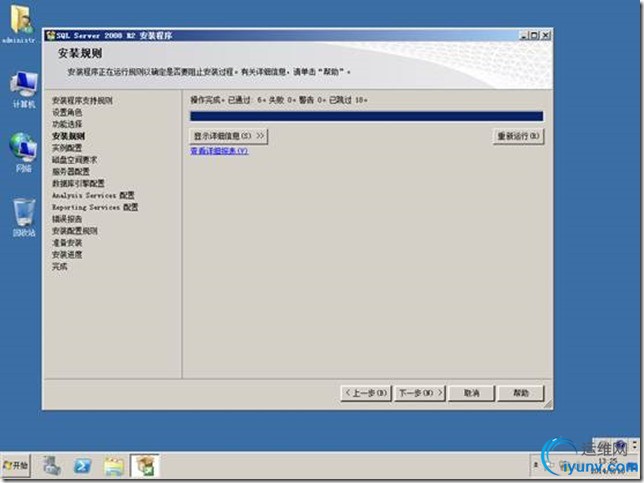Screen dimensions: 644x483
Task: Launch Server Manager from the taskbar
Action: (51, 466)
